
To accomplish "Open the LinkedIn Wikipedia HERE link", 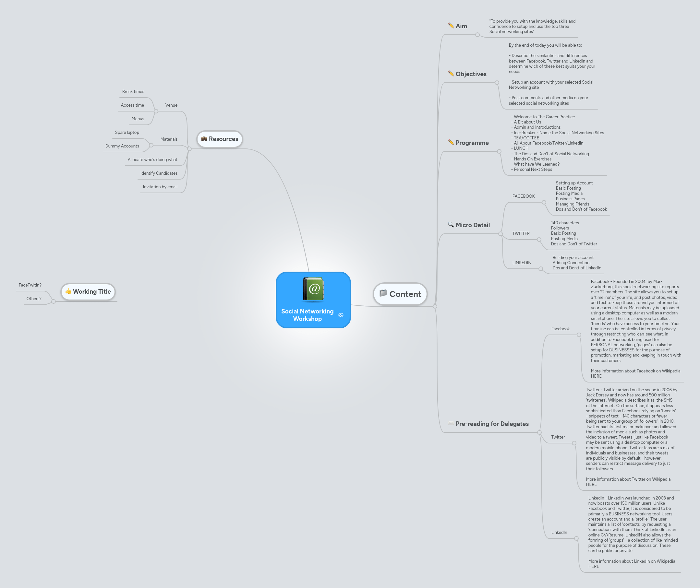I will [594, 566].
